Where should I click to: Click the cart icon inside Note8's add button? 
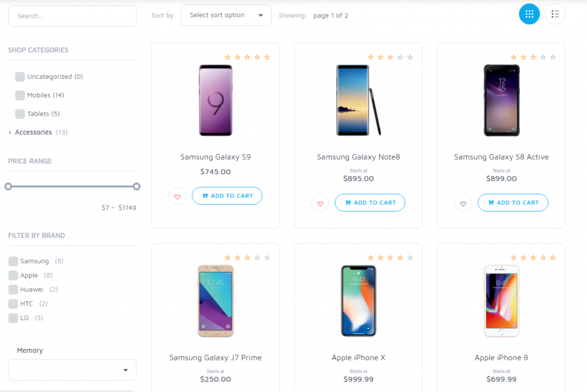pyautogui.click(x=347, y=202)
